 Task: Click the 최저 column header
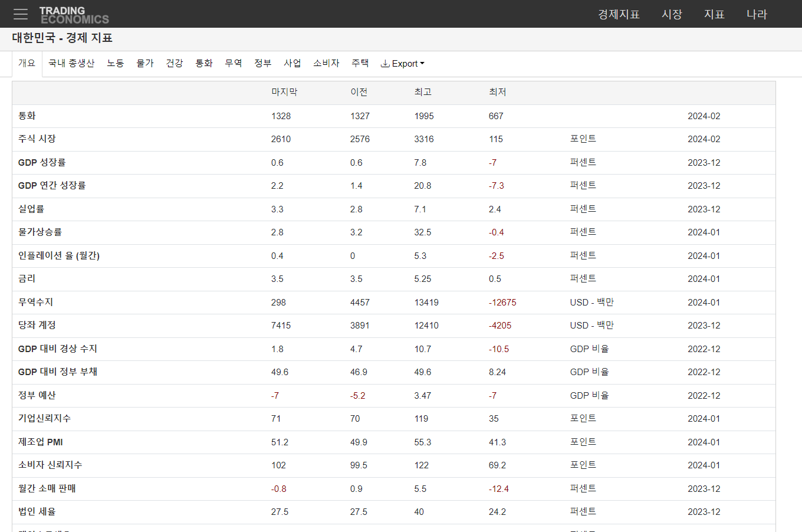click(498, 93)
